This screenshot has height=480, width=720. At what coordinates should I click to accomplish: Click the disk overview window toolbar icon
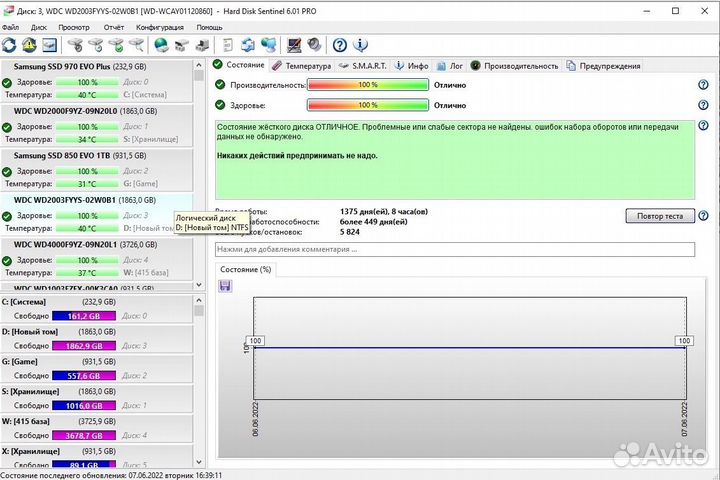pyautogui.click(x=50, y=45)
